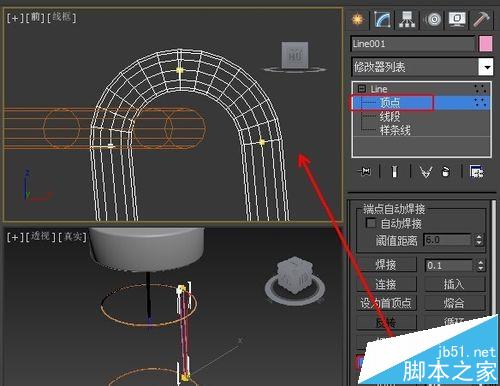The width and height of the screenshot is (500, 386).
Task: Click the Make Unique icon
Action: point(426,172)
